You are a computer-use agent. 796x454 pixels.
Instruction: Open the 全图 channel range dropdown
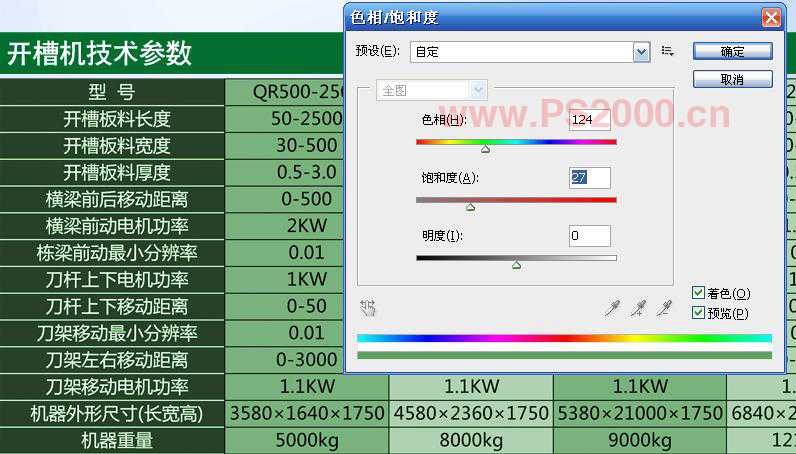click(432, 90)
